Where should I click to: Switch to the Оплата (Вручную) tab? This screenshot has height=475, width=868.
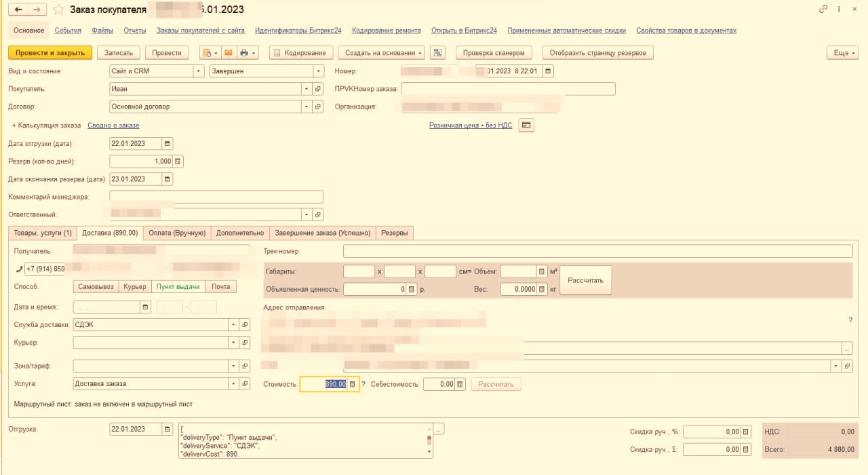click(177, 233)
